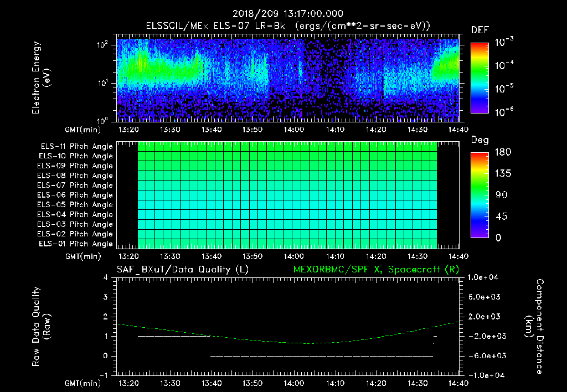Click the GMT(min) label under bottom plot

coord(83,383)
